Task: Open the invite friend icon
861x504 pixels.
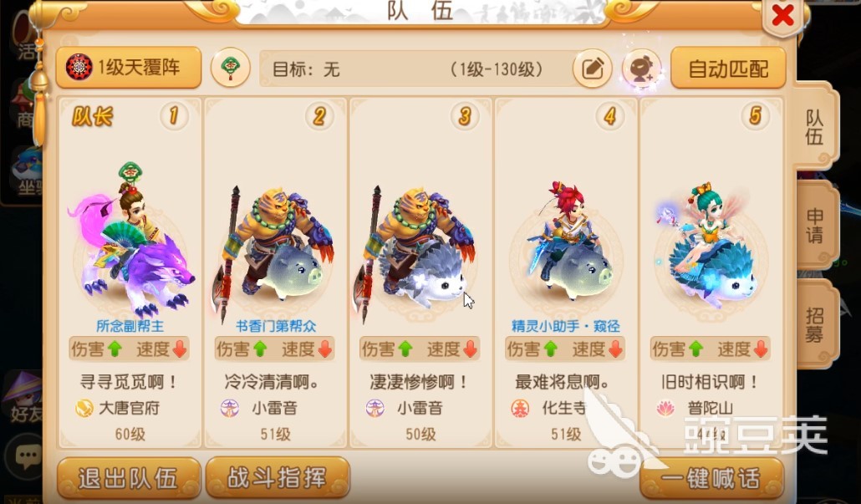Action: (x=641, y=69)
